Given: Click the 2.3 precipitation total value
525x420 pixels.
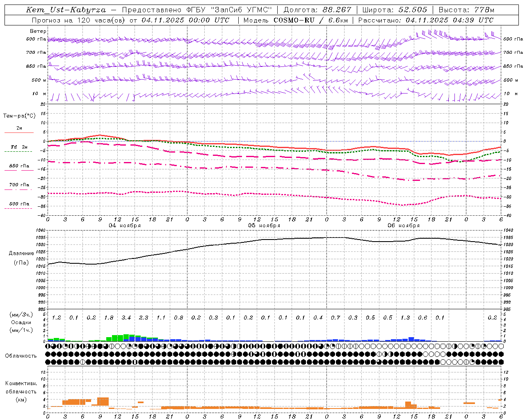Looking at the screenshot, I should [x=144, y=318].
